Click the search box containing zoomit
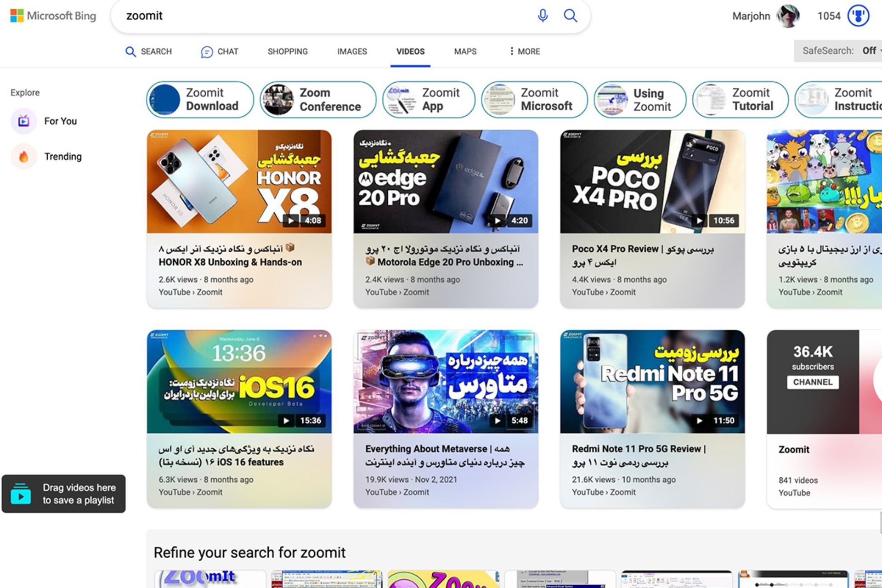This screenshot has height=588, width=882. point(322,16)
